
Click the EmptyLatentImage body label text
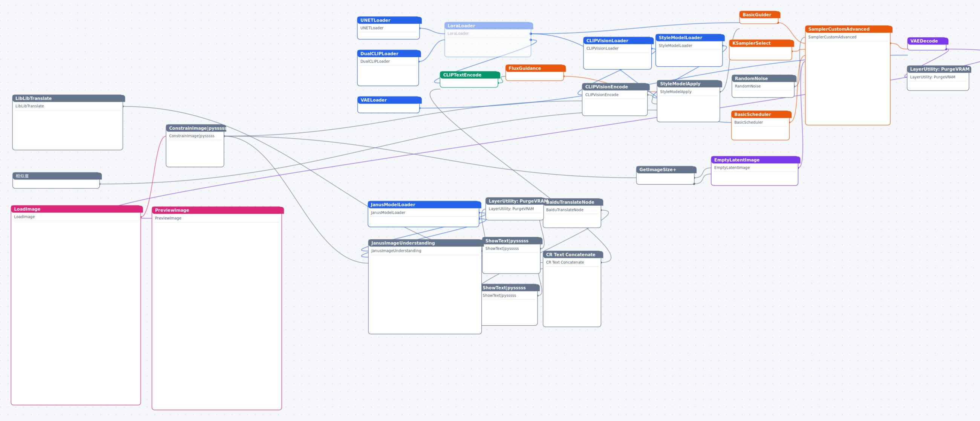(x=732, y=168)
